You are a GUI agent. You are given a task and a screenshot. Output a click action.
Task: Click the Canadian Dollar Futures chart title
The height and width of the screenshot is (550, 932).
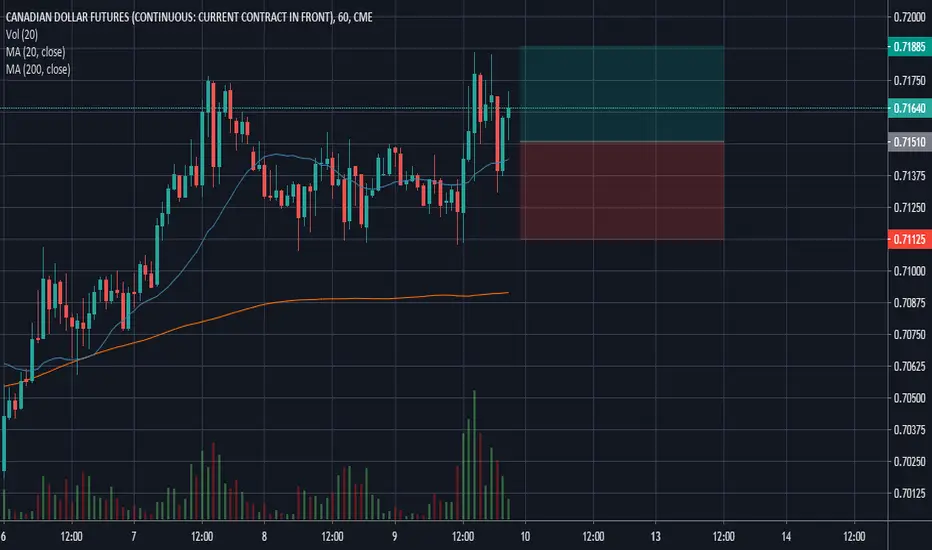189,17
